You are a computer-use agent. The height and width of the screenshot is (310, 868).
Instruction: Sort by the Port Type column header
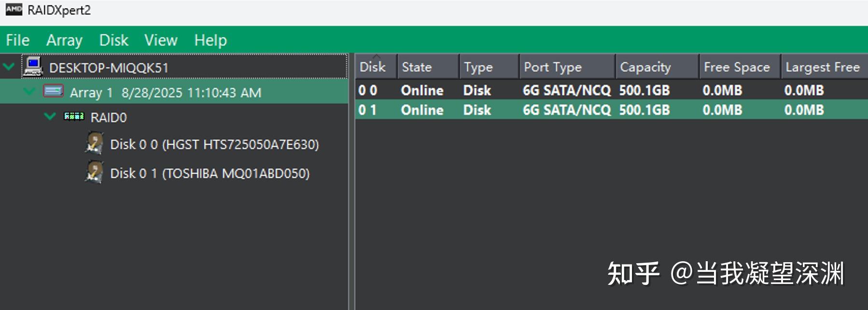coord(568,67)
